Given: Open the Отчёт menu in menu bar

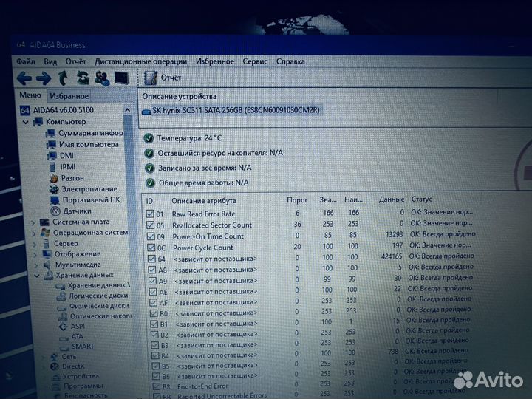Looking at the screenshot, I should click(75, 61).
